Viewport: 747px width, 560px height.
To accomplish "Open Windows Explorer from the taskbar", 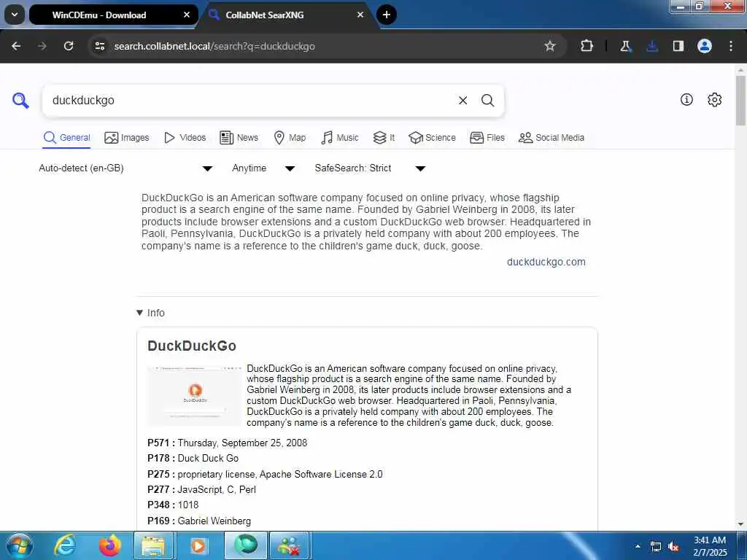I will (154, 545).
